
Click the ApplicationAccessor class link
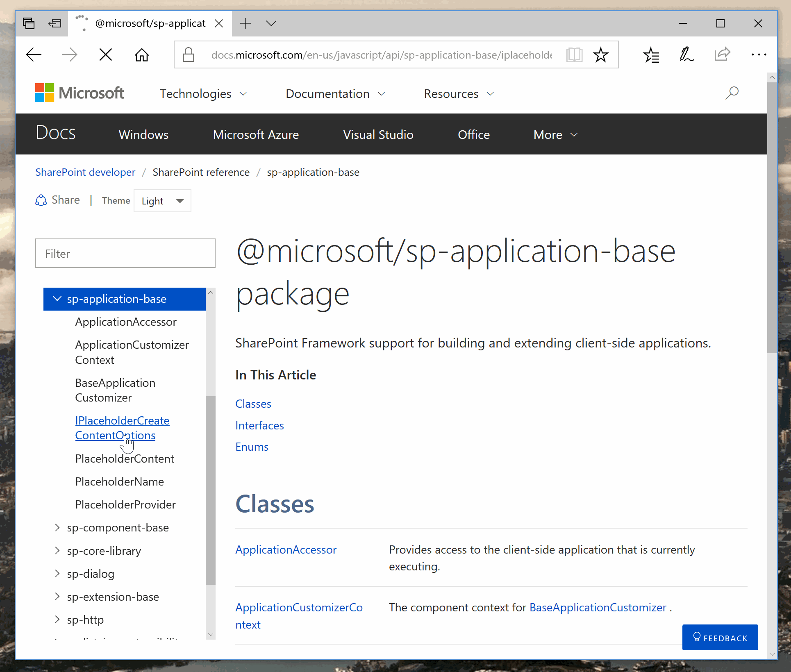click(x=285, y=549)
